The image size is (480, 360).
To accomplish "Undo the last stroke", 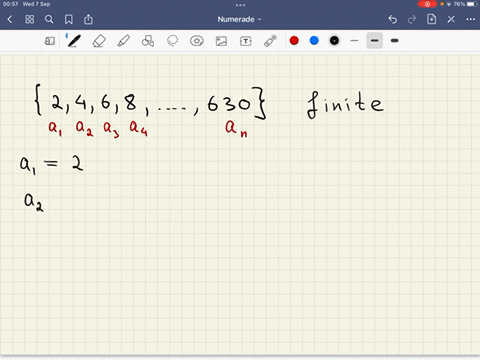I will click(x=393, y=19).
